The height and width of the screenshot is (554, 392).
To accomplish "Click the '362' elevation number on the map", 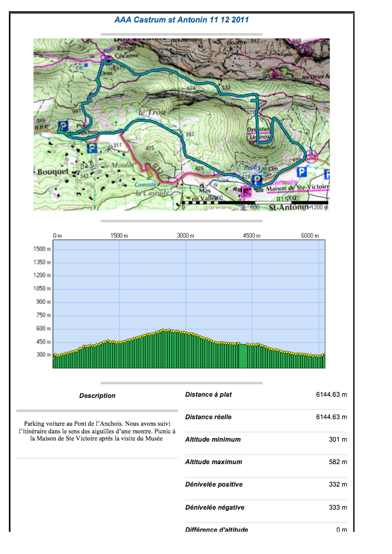I will (x=190, y=134).
